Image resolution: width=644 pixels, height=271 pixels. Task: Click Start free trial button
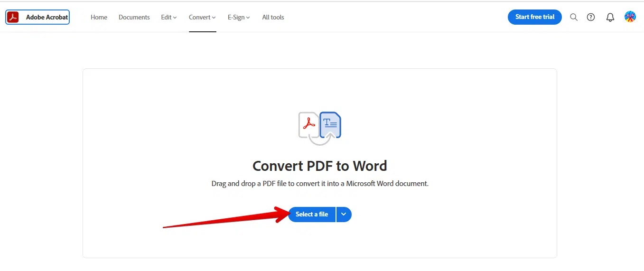pos(535,17)
